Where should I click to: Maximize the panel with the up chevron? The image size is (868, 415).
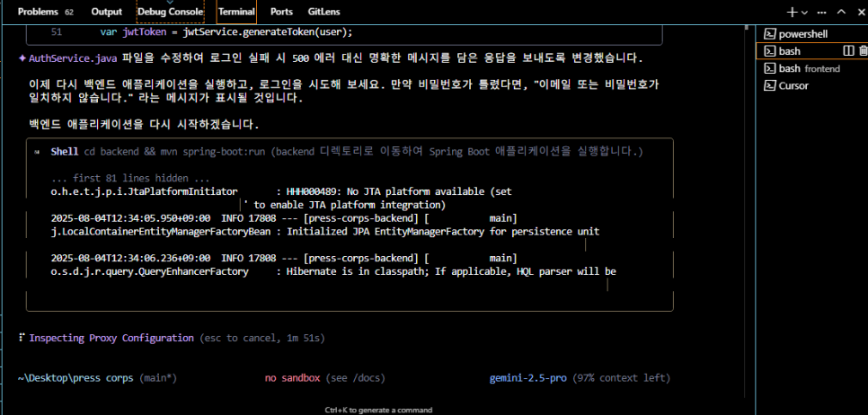[841, 12]
